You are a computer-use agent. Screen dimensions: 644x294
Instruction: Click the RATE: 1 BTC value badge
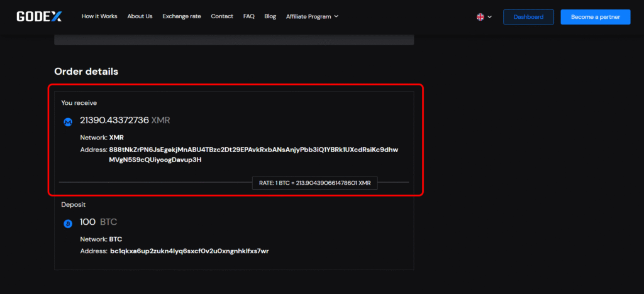(314, 183)
